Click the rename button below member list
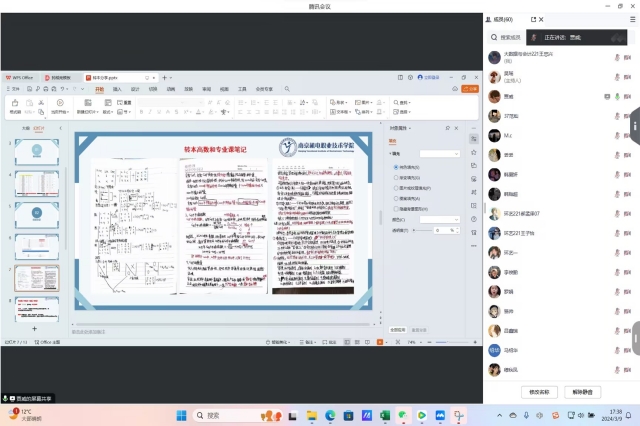Image resolution: width=640 pixels, height=426 pixels. coord(540,392)
